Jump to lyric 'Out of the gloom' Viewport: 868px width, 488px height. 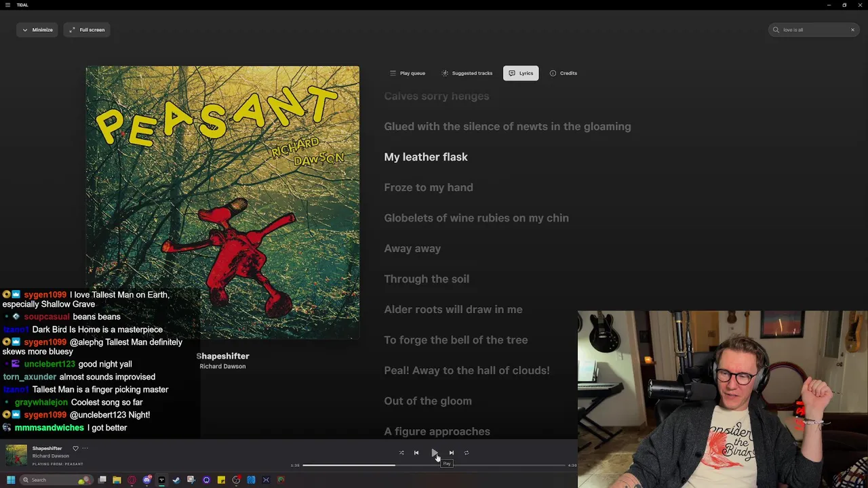coord(428,401)
